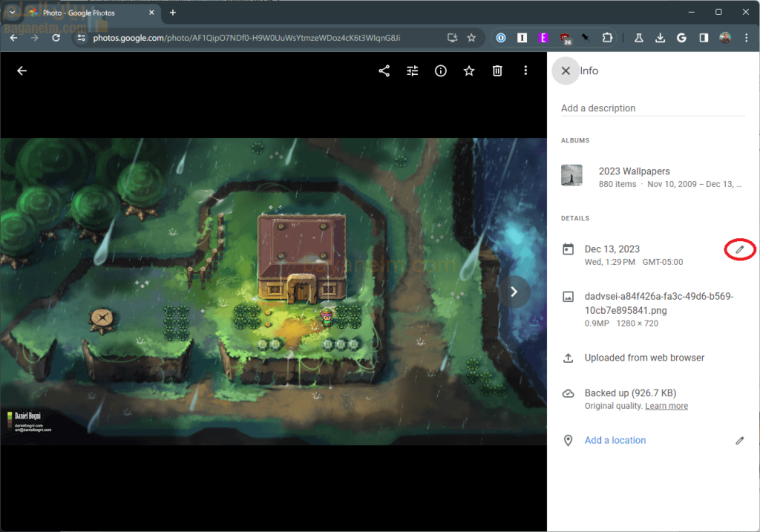The width and height of the screenshot is (760, 532).
Task: Click the Add a description field
Action: tap(652, 108)
